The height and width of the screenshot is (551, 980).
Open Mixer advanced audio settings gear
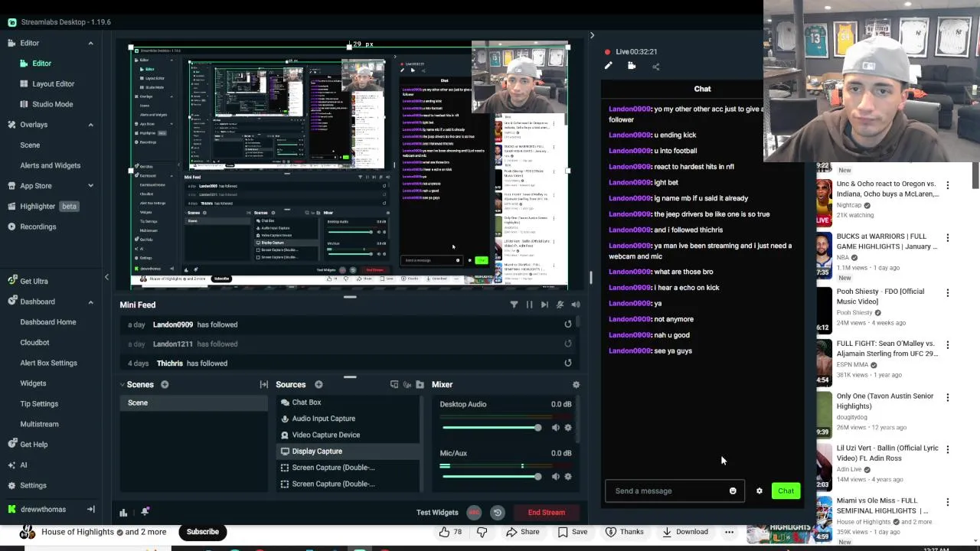576,384
